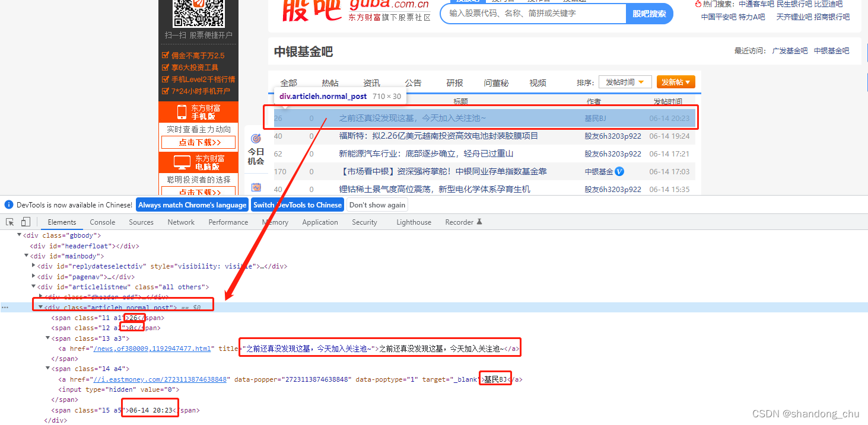Switch to the Sources tab
The width and height of the screenshot is (868, 425).
pos(141,222)
